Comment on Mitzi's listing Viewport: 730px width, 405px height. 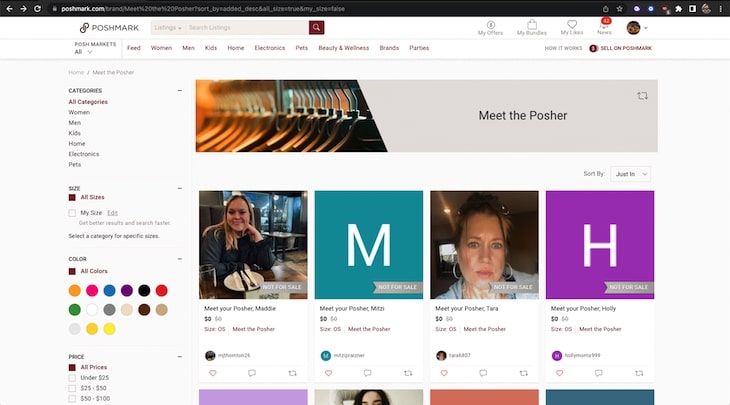(367, 373)
